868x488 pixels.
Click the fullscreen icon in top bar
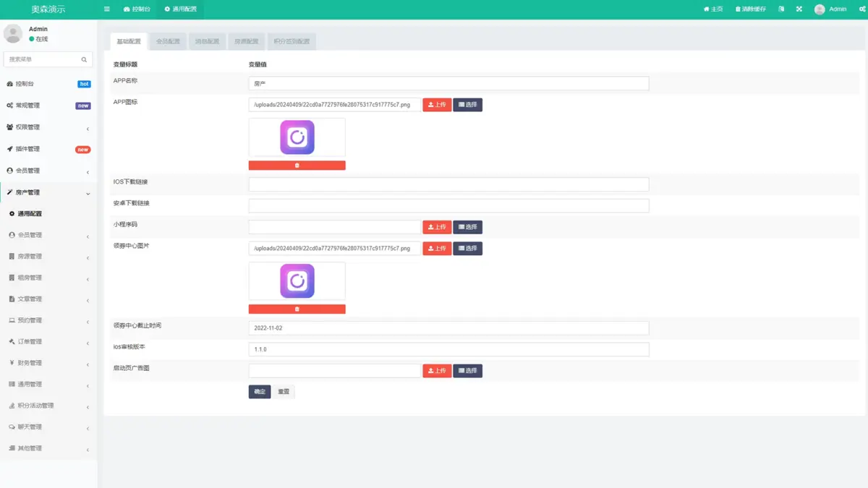[x=799, y=9]
